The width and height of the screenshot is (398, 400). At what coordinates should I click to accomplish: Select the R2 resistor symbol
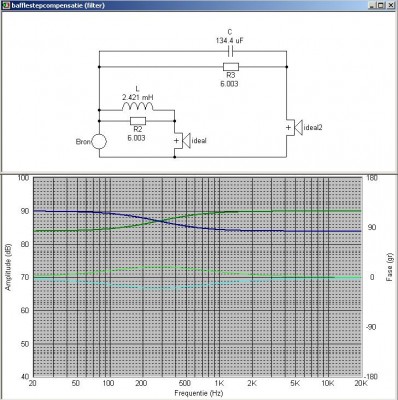(138, 121)
